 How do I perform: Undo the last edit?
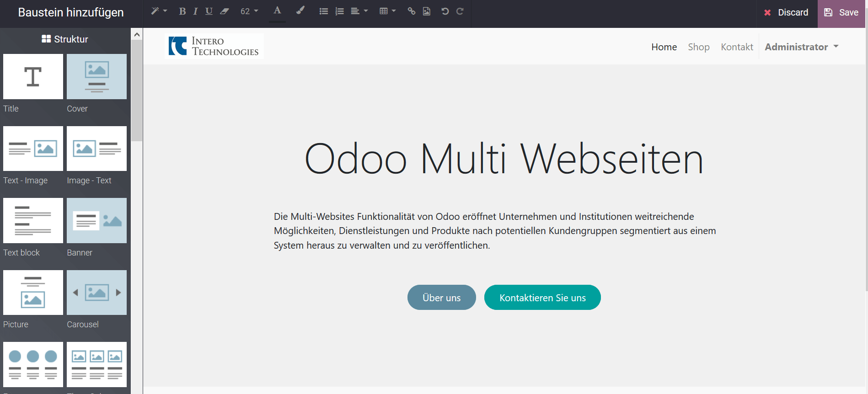(x=445, y=11)
